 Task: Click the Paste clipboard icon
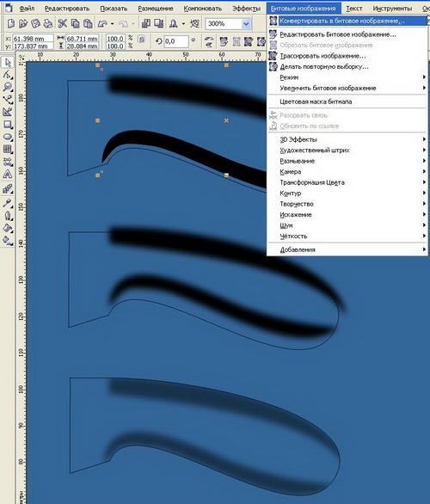click(x=88, y=23)
